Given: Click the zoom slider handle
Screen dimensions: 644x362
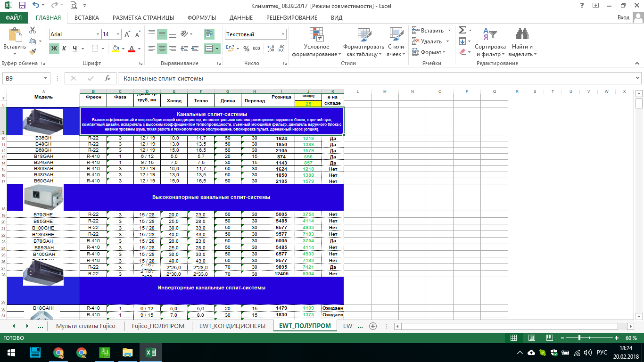Looking at the screenshot, I should coord(579,338).
